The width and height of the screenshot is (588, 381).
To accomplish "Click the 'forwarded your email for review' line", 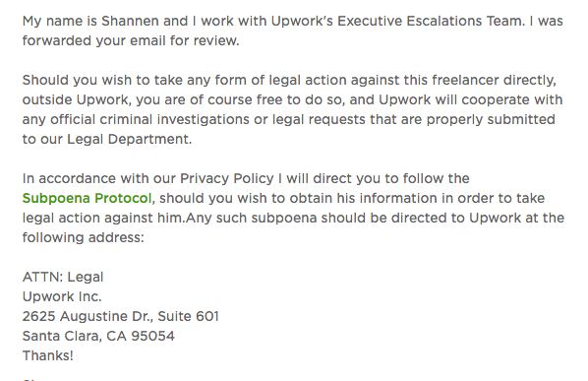I will tap(131, 40).
